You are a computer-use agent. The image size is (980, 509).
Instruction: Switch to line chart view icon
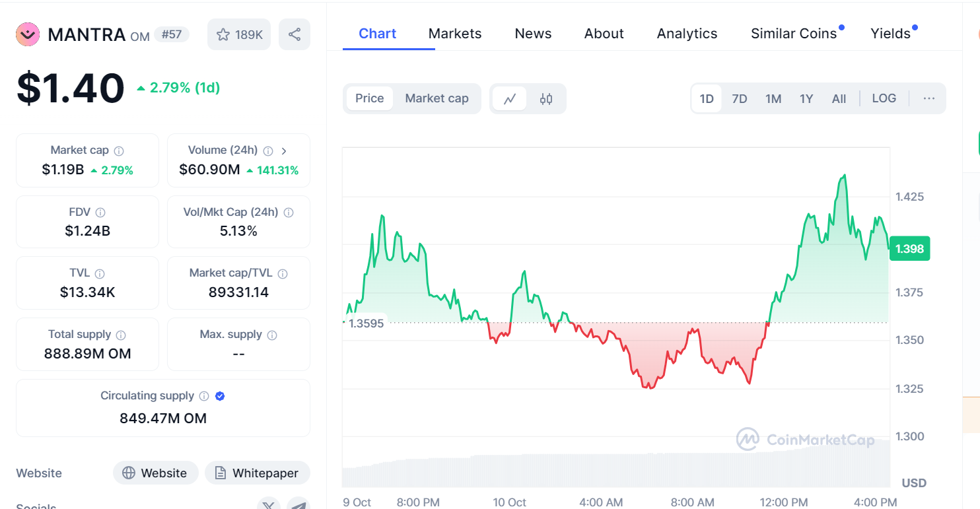509,99
